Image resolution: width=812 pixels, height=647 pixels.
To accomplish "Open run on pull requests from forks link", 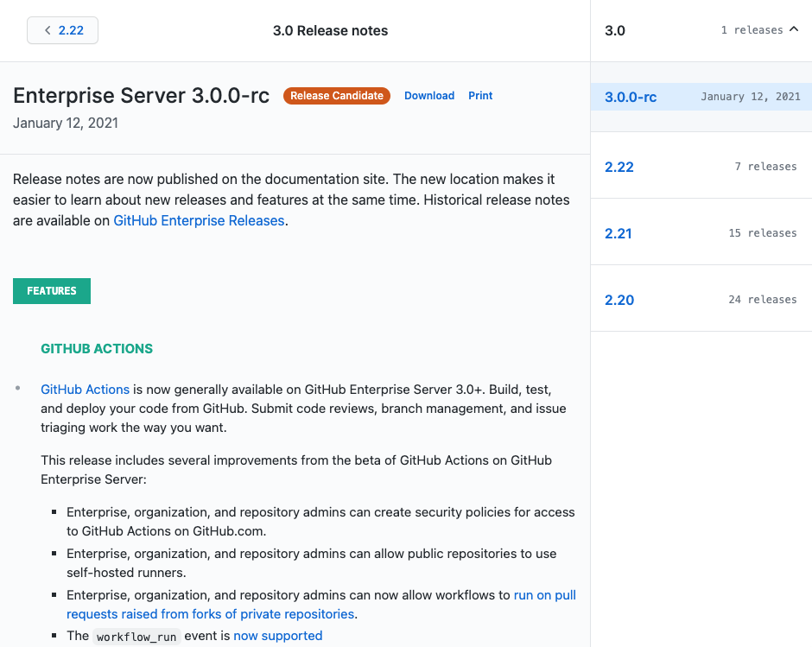I will tap(321, 605).
